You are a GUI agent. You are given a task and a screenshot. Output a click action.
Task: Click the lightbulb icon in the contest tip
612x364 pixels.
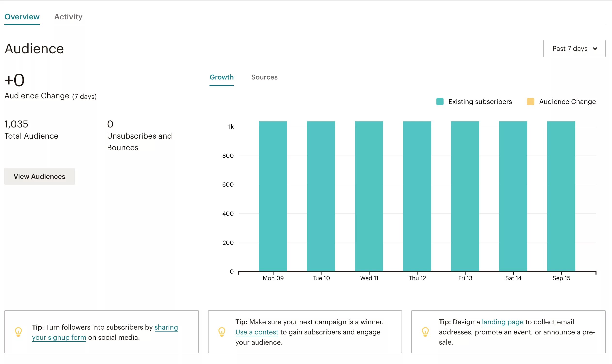click(x=222, y=332)
